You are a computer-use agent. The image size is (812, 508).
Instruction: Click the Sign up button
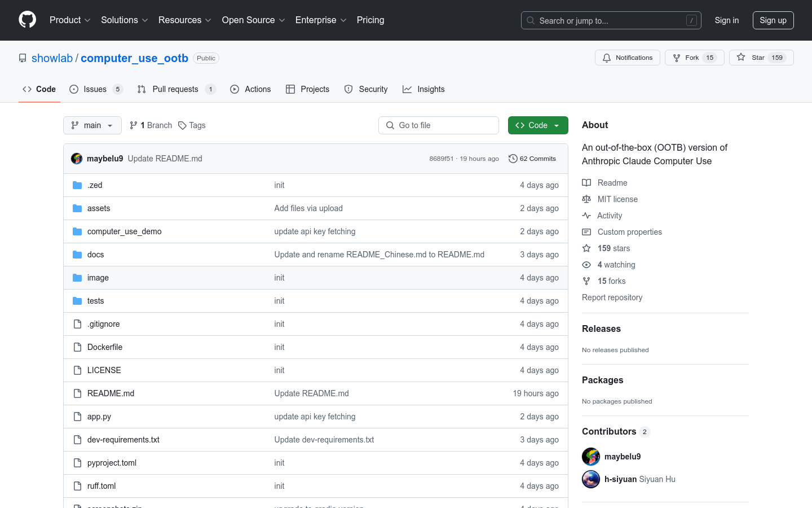coord(773,20)
